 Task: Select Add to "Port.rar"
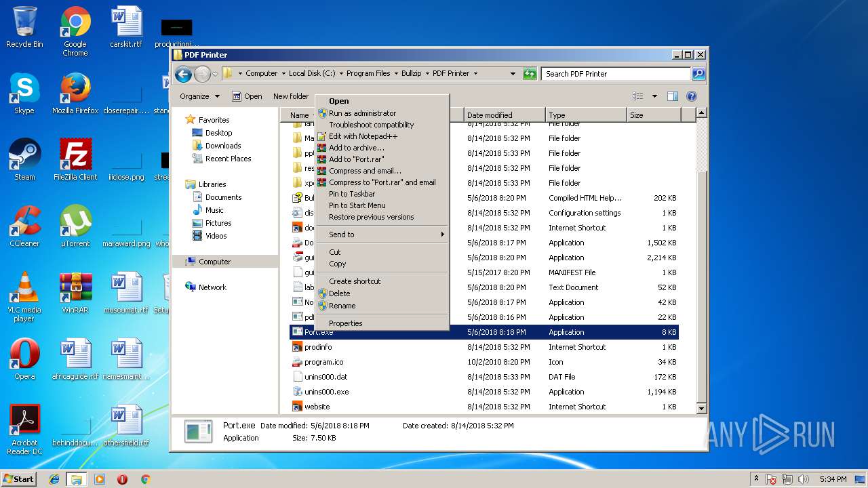(382, 159)
